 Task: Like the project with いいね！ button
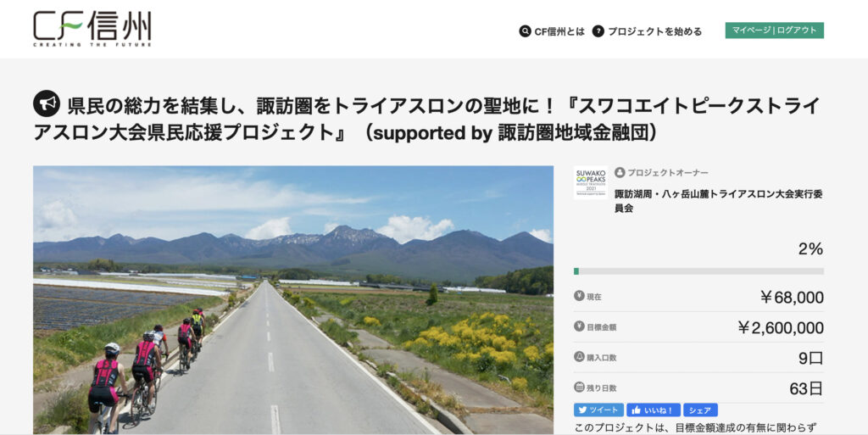coord(654,410)
